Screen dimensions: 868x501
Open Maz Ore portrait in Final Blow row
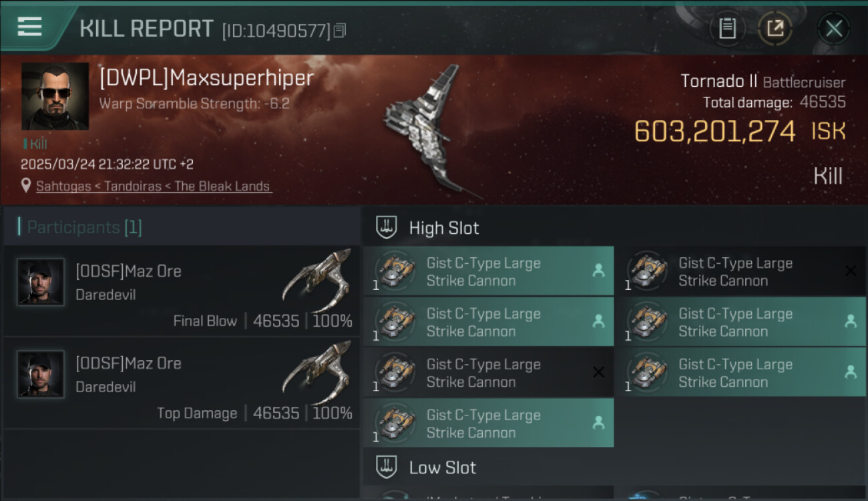tap(41, 282)
